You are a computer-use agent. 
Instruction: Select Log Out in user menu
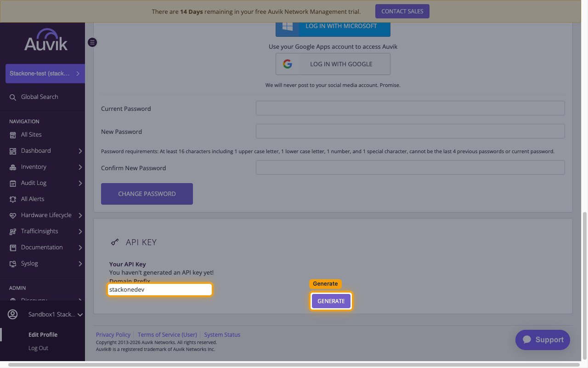click(38, 348)
